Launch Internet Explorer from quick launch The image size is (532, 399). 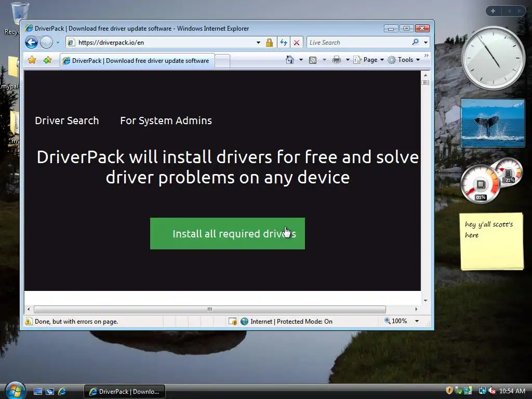pyautogui.click(x=62, y=392)
